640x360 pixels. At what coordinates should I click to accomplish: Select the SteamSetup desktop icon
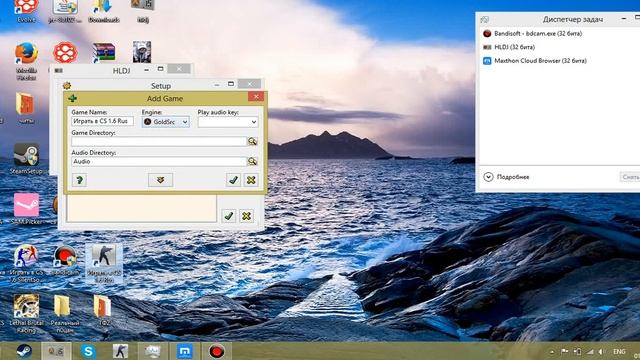(x=26, y=159)
